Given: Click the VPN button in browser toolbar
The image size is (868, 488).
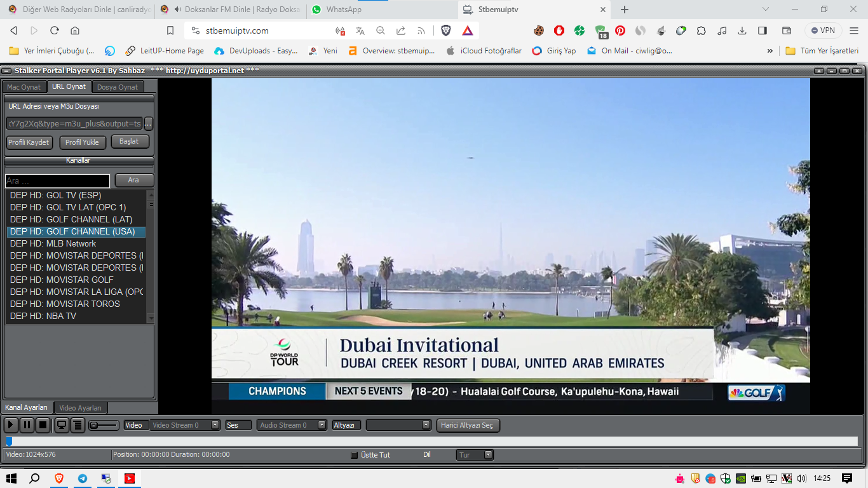Looking at the screenshot, I should (x=823, y=30).
